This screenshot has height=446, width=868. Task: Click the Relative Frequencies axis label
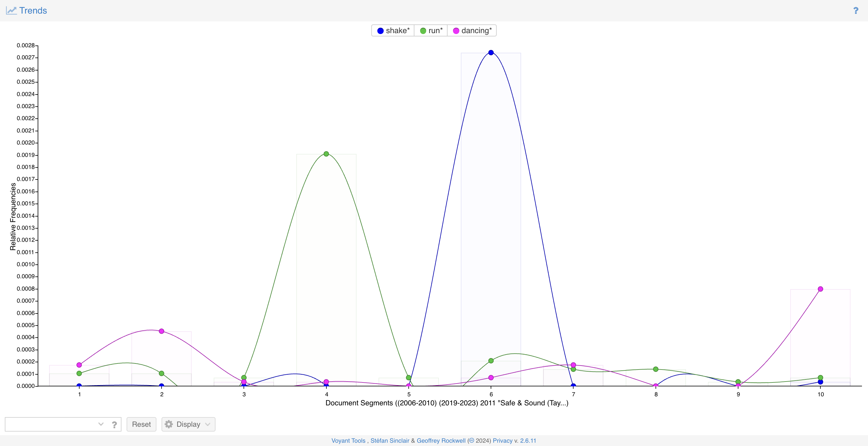13,217
